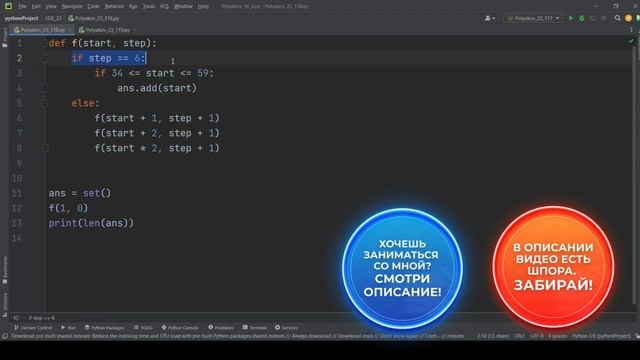Open the Bookmarks sidebar tab
Image resolution: width=640 pixels, height=360 pixels.
pyautogui.click(x=4, y=271)
